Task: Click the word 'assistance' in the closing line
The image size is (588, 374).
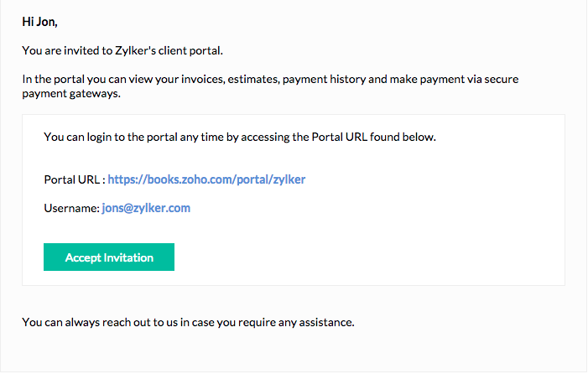Action: 329,322
